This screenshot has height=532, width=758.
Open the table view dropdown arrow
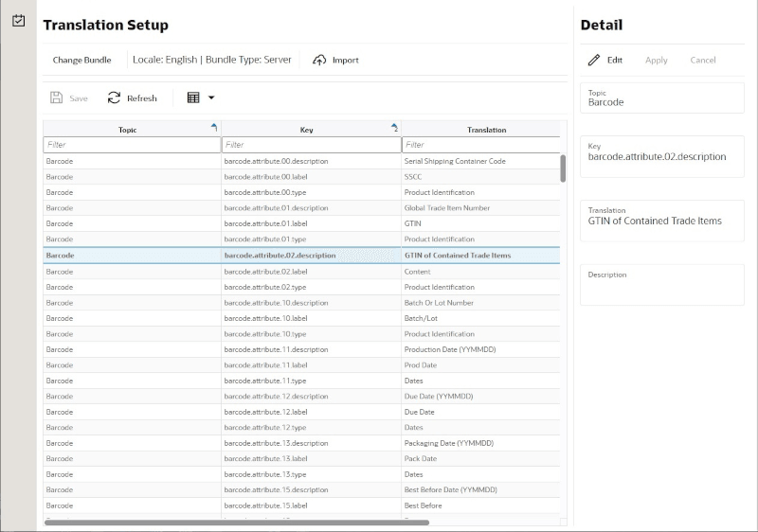211,98
